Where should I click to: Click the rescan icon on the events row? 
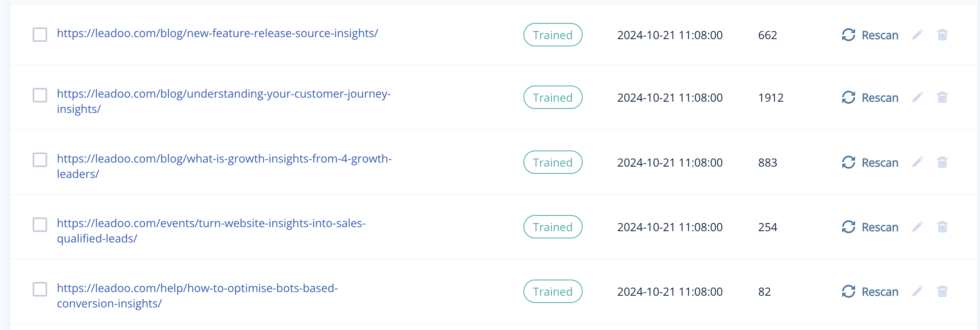click(x=849, y=227)
